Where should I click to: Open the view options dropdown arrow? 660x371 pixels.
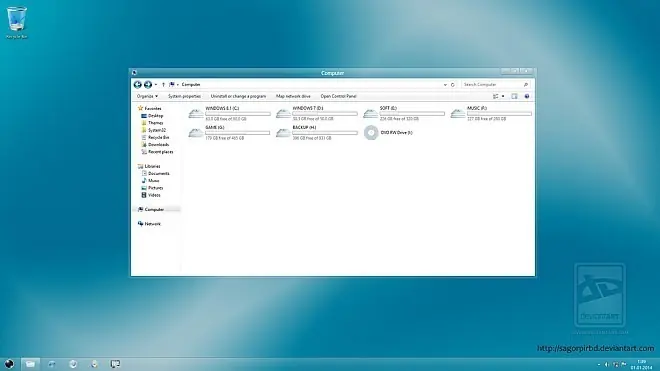[503, 96]
